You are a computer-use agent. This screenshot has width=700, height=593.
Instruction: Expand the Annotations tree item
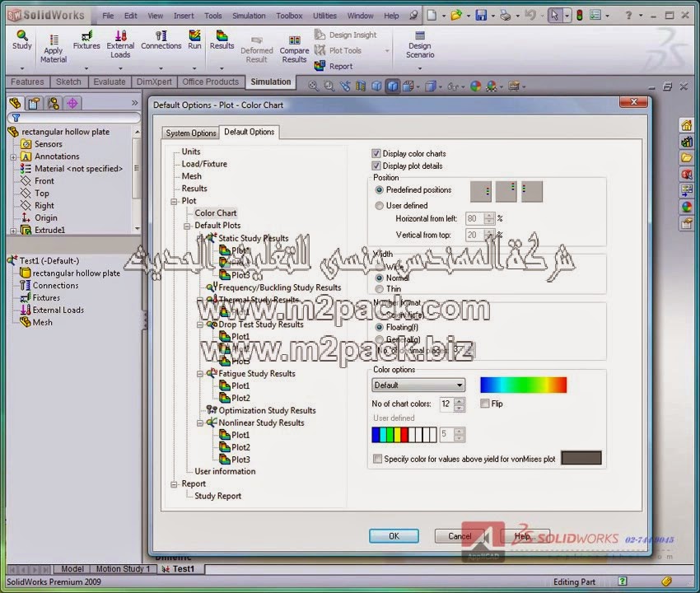pos(13,157)
